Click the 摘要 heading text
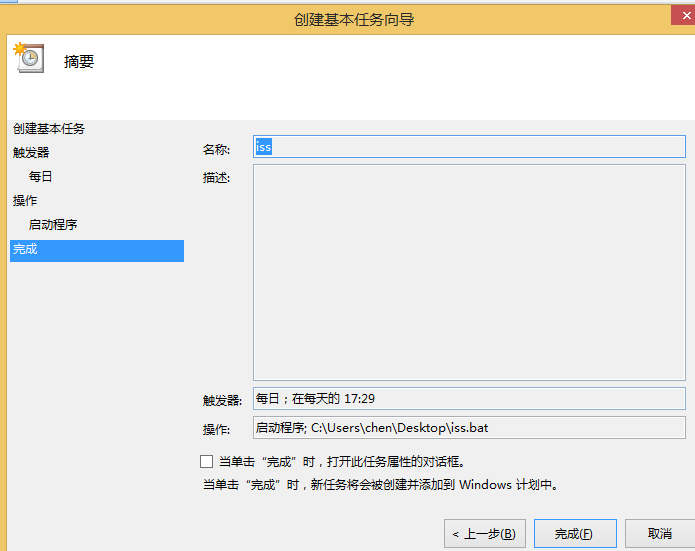Image resolution: width=695 pixels, height=551 pixels. 79,61
